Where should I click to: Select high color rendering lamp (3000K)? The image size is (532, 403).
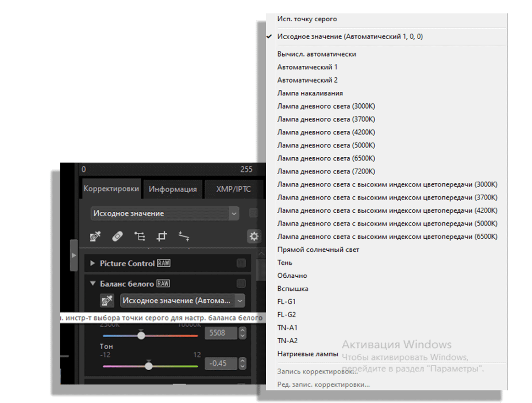click(387, 184)
